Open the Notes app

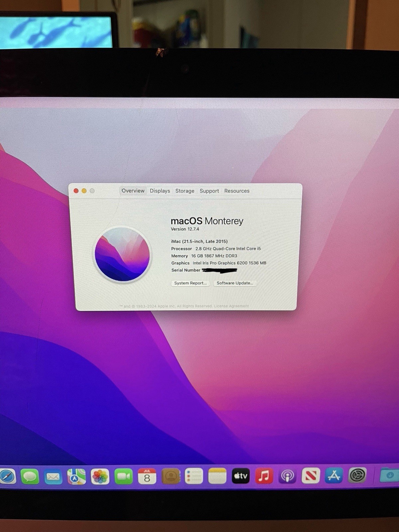coord(217,476)
